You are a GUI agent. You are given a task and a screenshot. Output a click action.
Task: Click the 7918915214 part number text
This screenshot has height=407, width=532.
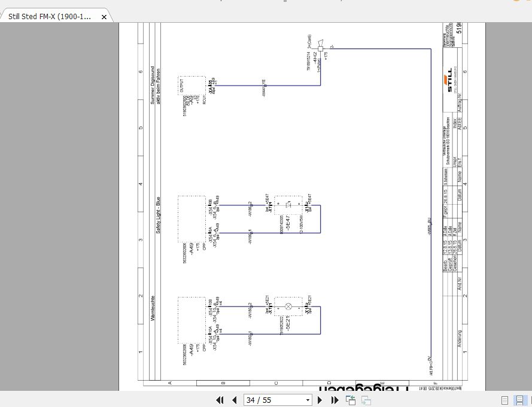coord(309,60)
